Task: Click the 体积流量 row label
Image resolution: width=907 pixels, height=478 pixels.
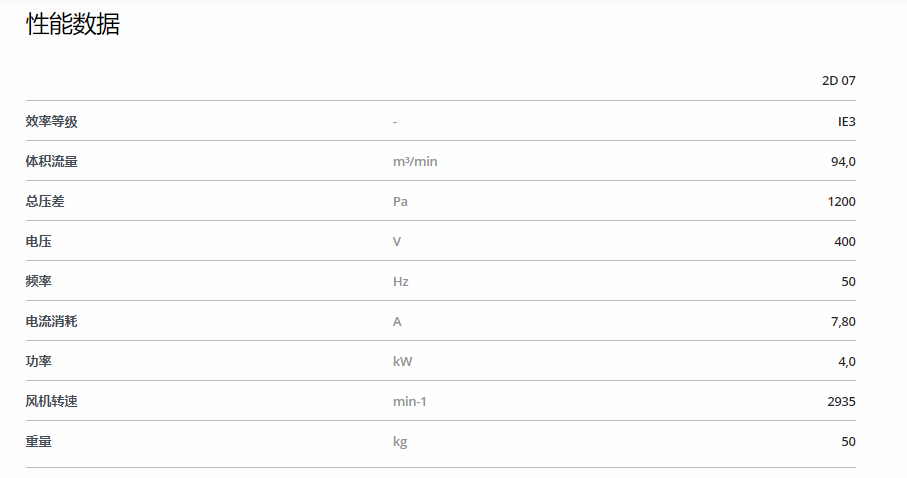Action: 51,161
